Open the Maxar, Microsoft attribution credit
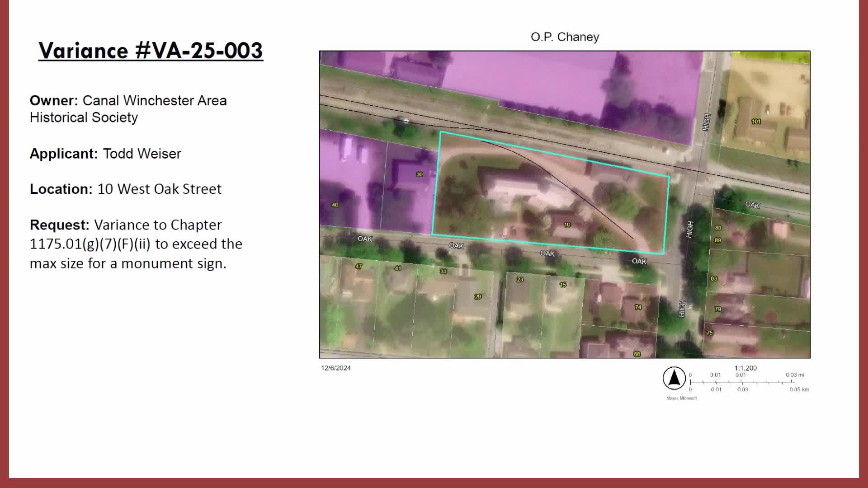The height and width of the screenshot is (488, 868). (682, 398)
